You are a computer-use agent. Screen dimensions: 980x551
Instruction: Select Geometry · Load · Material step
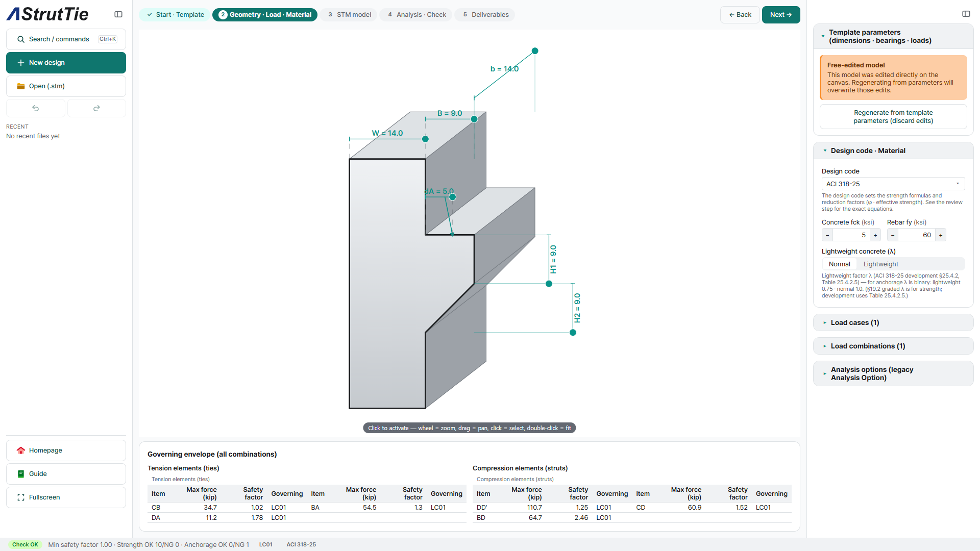265,15
